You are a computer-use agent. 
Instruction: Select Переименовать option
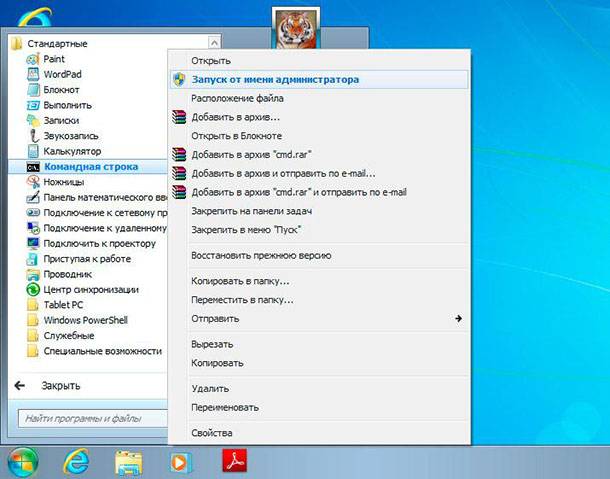click(319, 408)
